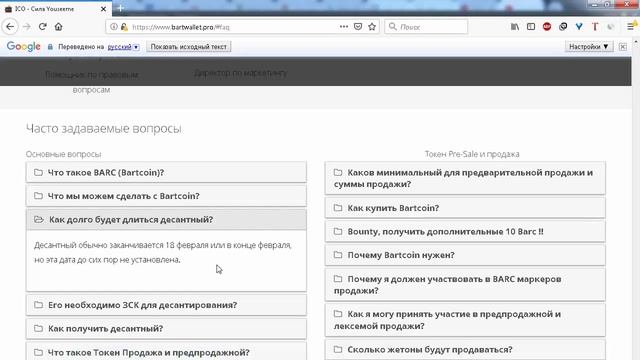Collapse 'Как долго будет длиться десантный?'

[166, 220]
